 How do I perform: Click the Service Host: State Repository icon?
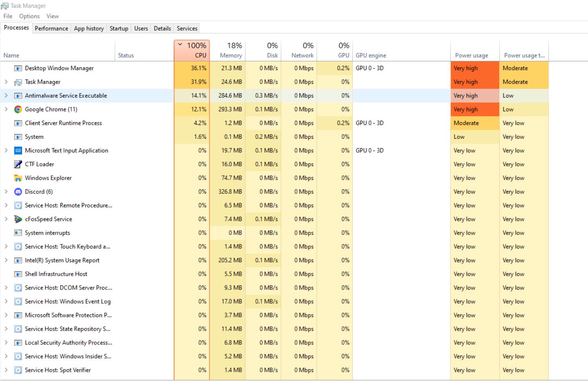click(18, 329)
